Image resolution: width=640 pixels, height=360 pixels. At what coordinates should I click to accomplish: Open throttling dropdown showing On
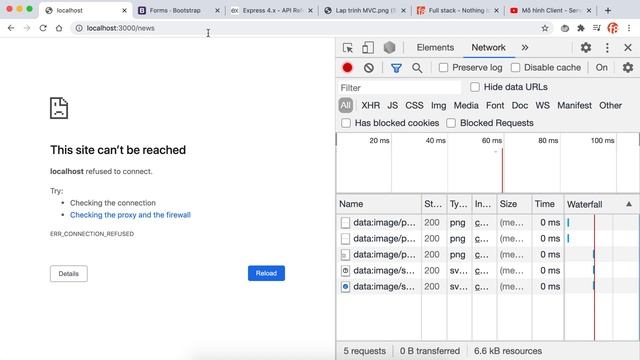pyautogui.click(x=601, y=68)
